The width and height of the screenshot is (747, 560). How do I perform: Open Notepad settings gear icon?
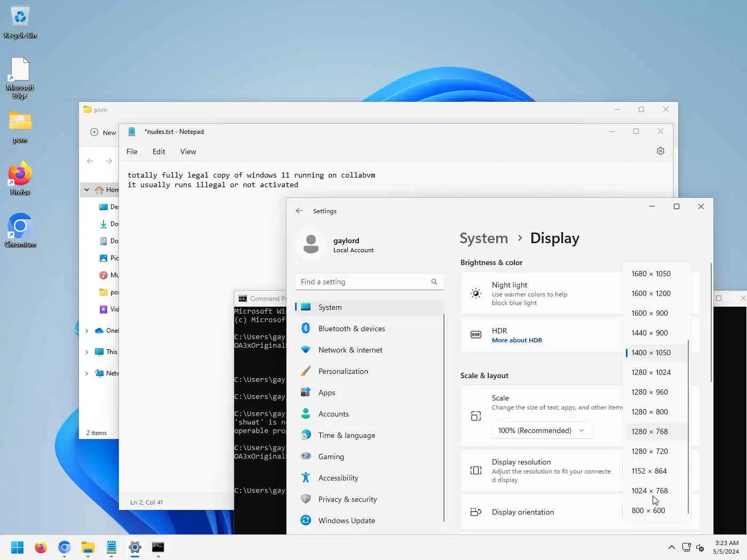click(x=661, y=151)
